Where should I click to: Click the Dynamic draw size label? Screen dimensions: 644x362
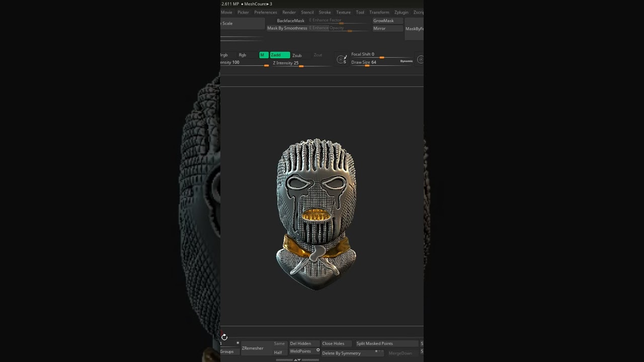point(406,61)
